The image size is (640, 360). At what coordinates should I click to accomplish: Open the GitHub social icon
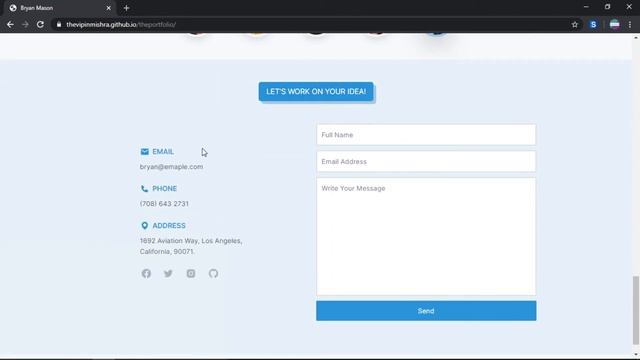213,273
